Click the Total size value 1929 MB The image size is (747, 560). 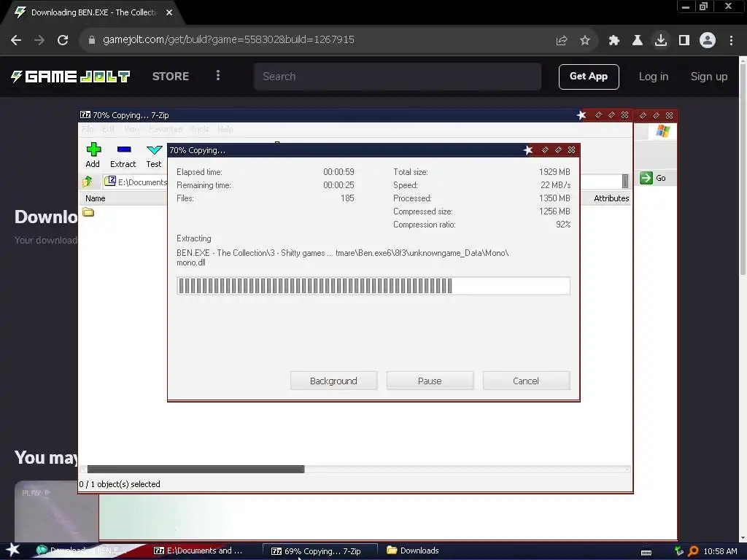[x=554, y=172]
